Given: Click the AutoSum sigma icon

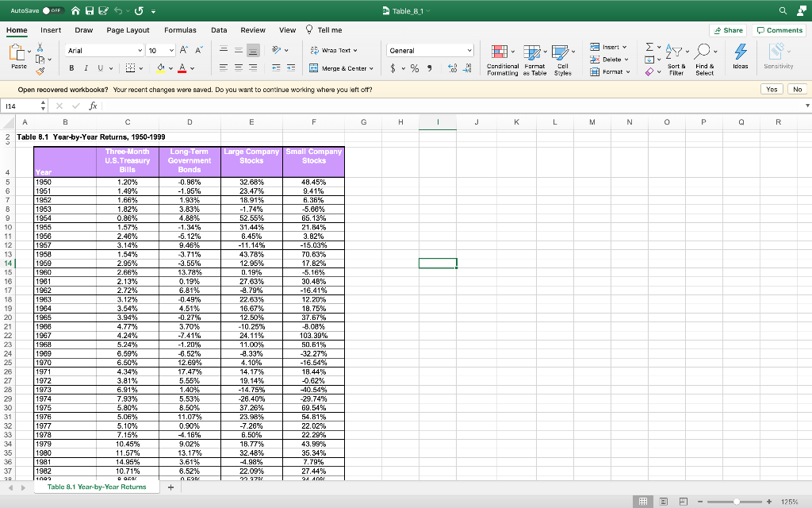Looking at the screenshot, I should point(649,47).
